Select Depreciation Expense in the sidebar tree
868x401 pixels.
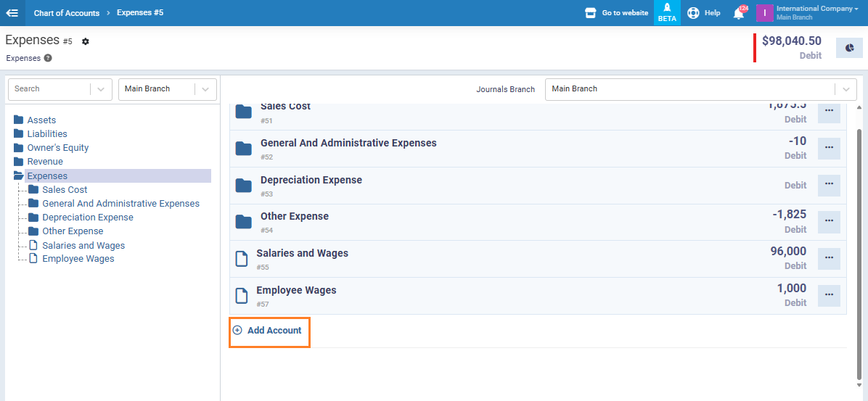pyautogui.click(x=88, y=218)
